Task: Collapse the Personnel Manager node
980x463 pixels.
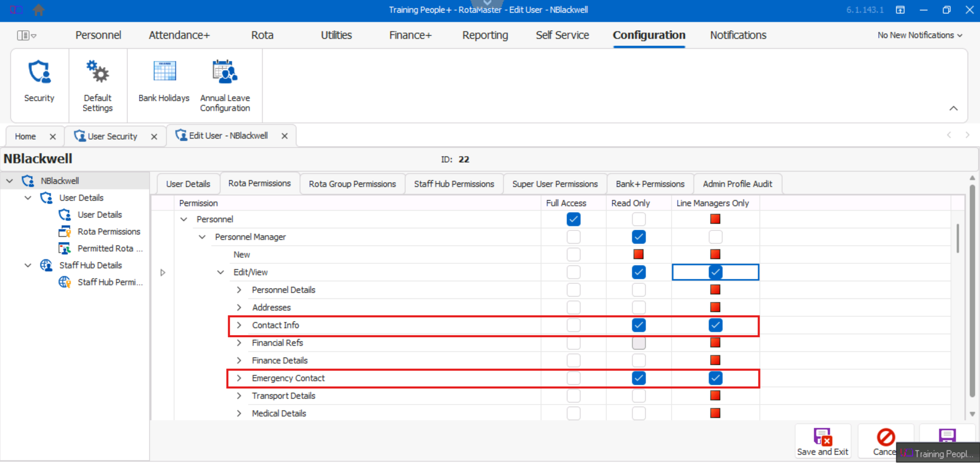Action: pos(202,237)
